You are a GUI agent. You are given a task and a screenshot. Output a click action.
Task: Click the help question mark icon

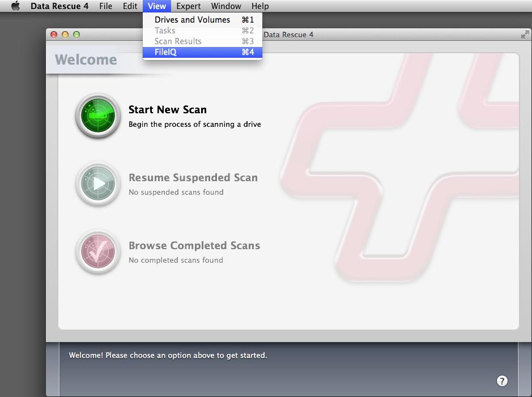pos(502,381)
